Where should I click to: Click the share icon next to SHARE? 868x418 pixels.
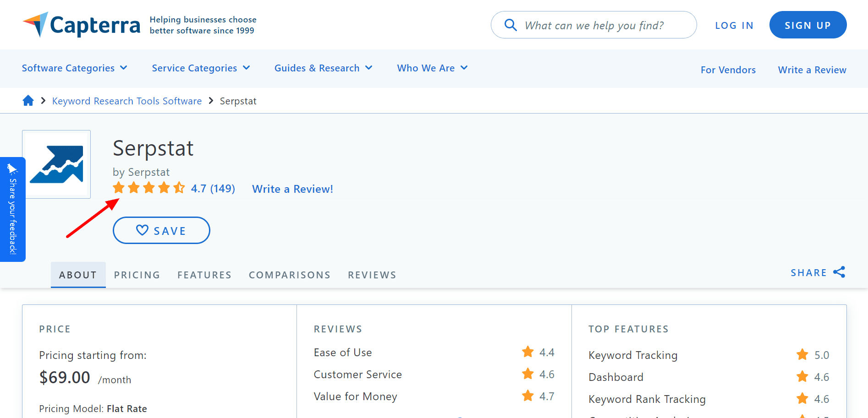839,272
